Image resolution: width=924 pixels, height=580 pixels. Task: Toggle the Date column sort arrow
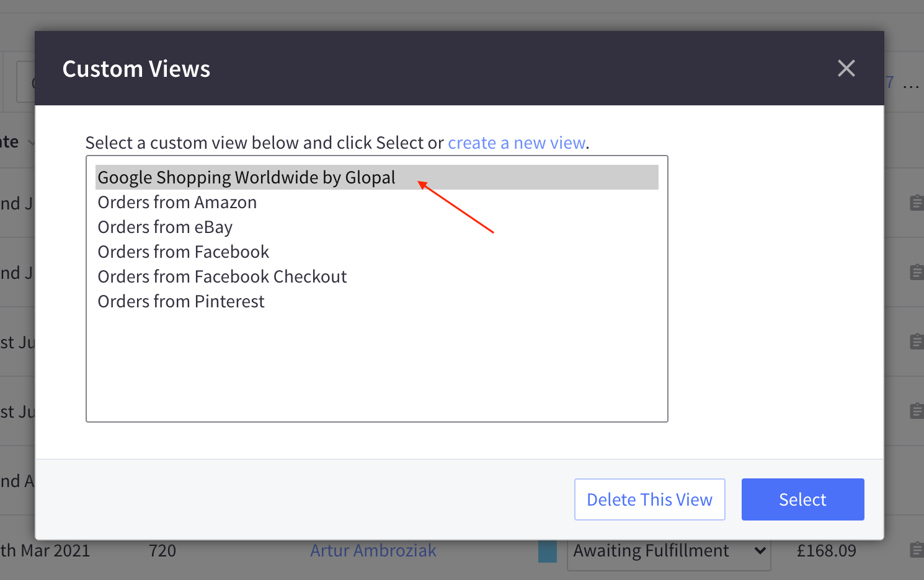(31, 143)
